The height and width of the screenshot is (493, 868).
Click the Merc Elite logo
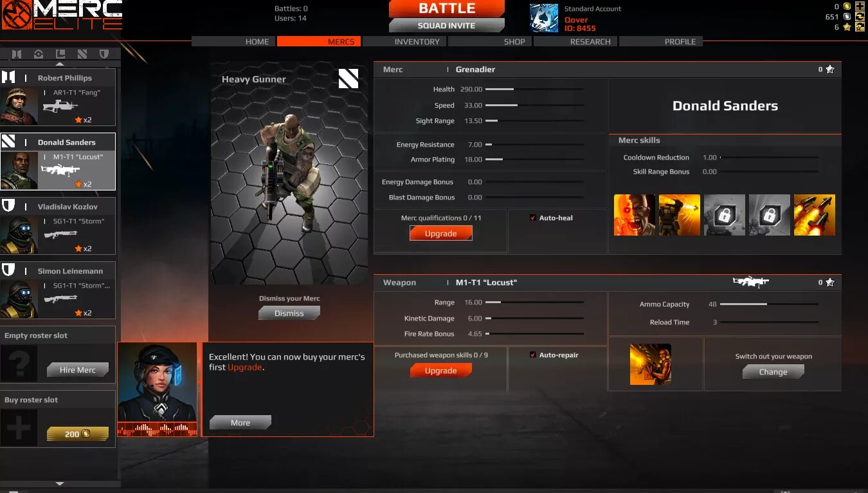coord(61,16)
